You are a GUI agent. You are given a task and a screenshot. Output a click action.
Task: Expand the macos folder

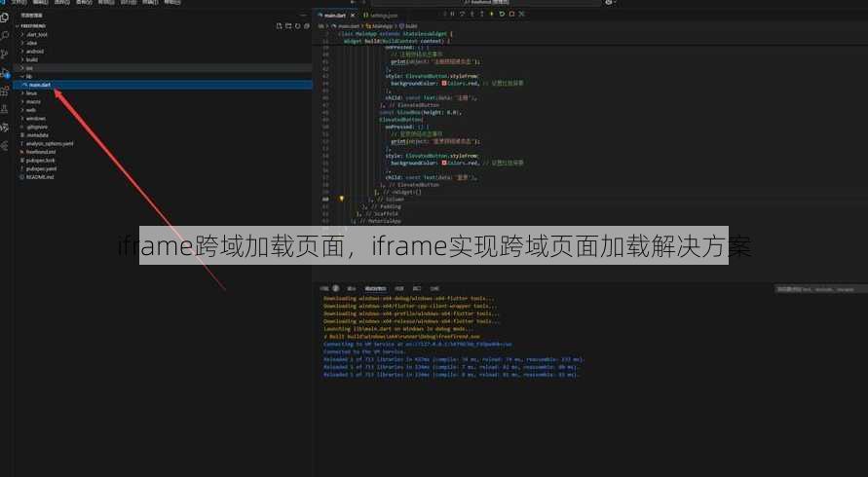[33, 101]
